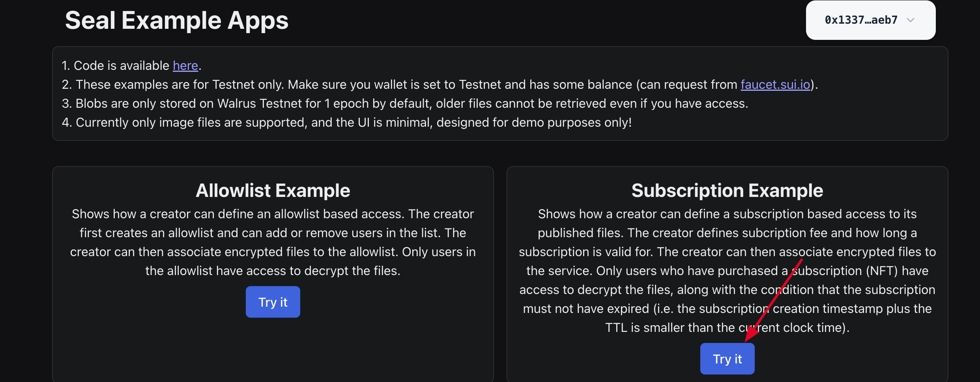Viewport: 980px width, 382px height.
Task: Click the Walrus Testnet blobs note
Action: tap(404, 103)
